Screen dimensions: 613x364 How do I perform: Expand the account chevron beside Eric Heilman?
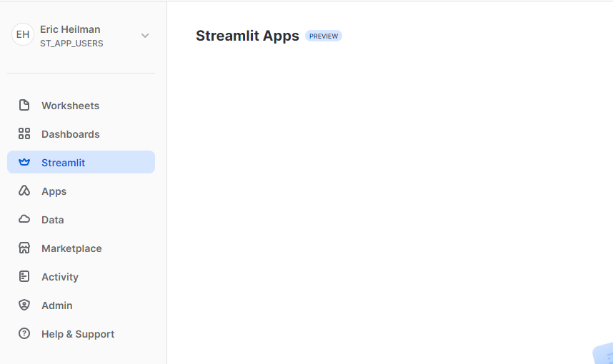coord(145,36)
